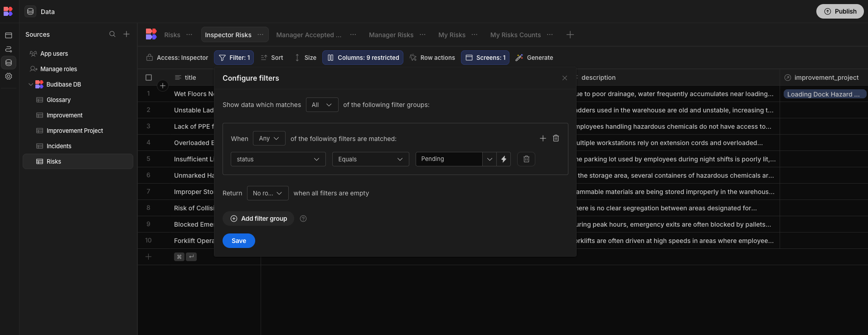Delete the status filter row
Screen dimensions: 868x335
click(x=526, y=159)
